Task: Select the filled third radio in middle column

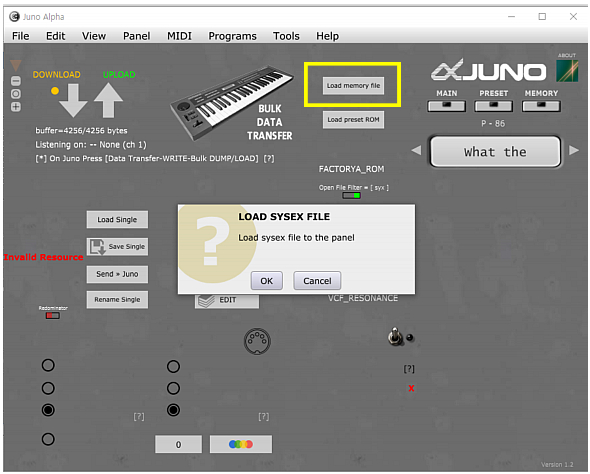Action: 173,410
